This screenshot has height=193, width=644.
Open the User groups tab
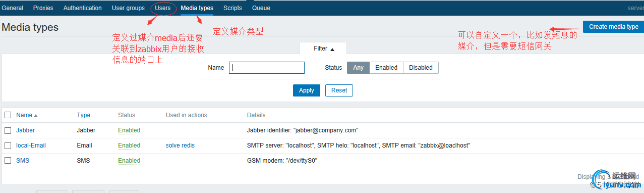(128, 8)
